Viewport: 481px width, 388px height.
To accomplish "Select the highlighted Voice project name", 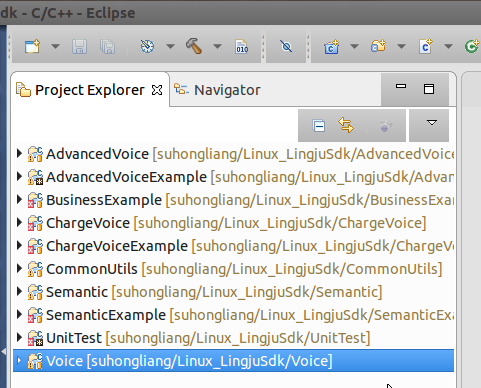I will coord(64,361).
